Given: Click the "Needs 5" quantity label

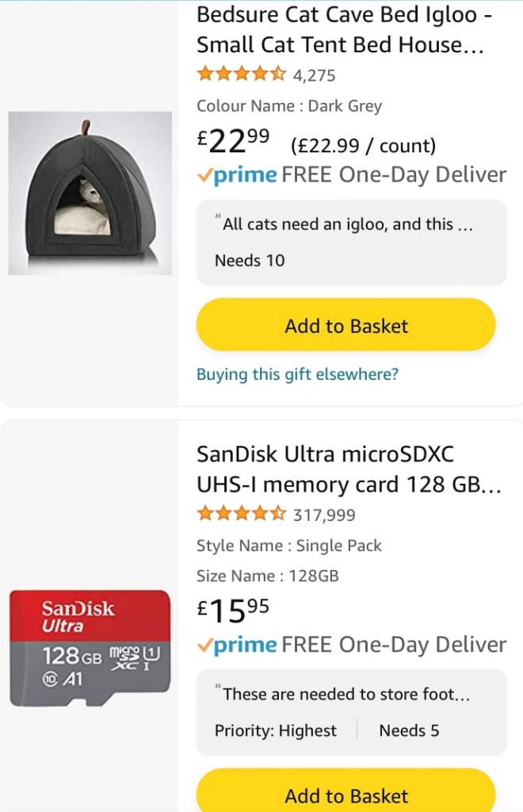Looking at the screenshot, I should tap(409, 730).
